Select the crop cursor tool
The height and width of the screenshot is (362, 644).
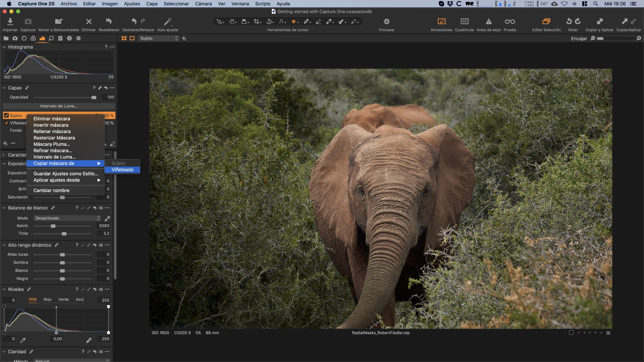pyautogui.click(x=257, y=22)
